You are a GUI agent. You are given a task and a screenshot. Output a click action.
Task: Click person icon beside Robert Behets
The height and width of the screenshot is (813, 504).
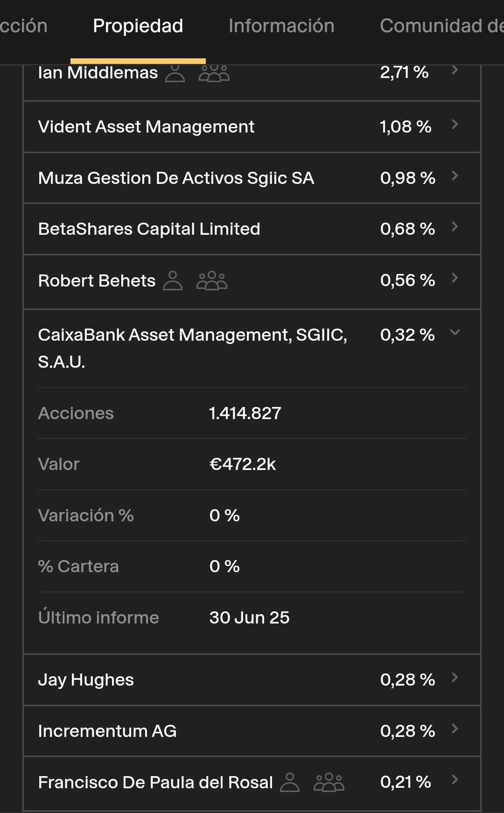[x=173, y=280]
